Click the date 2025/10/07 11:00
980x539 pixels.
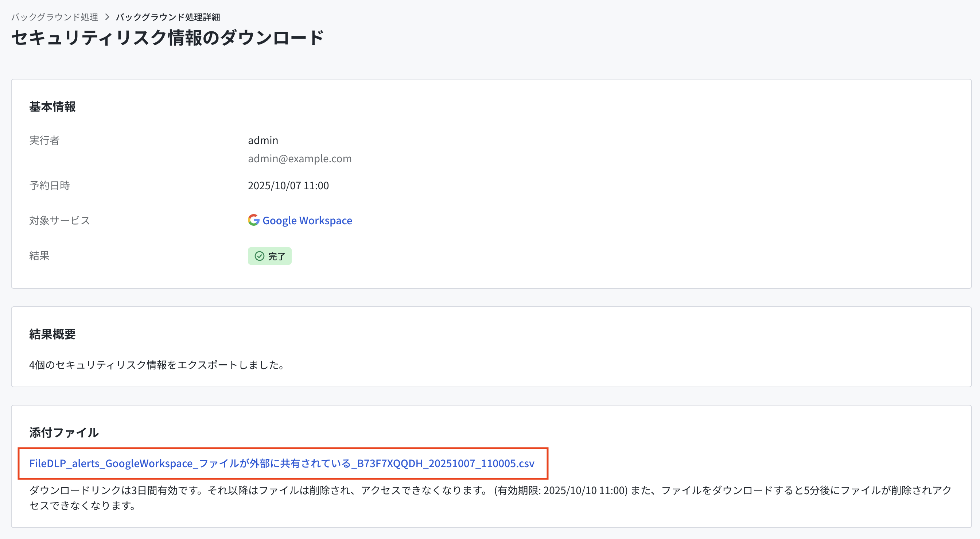pos(288,185)
